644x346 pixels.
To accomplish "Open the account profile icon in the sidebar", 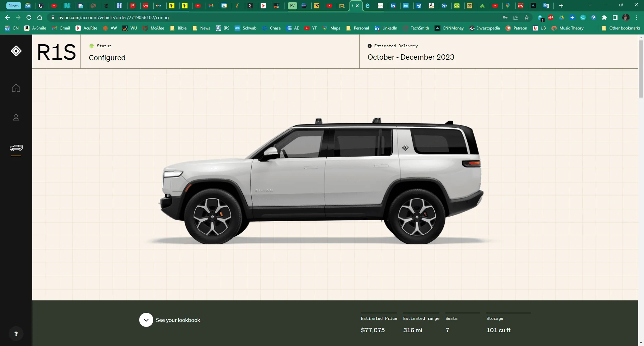I will (16, 117).
